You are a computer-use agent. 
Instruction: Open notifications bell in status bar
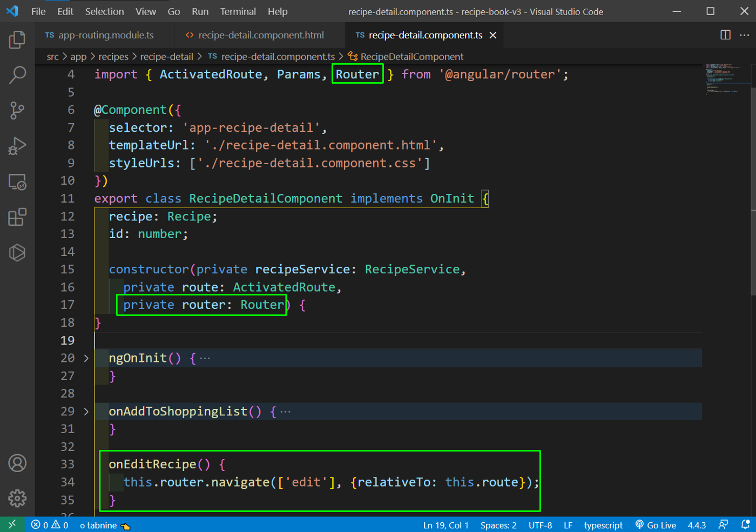click(x=745, y=525)
